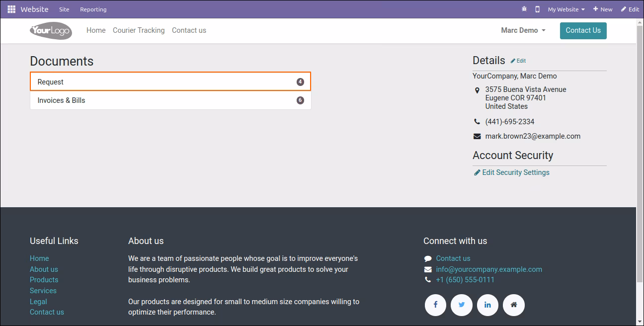
Task: Click the teal Contact Us button
Action: click(x=583, y=30)
